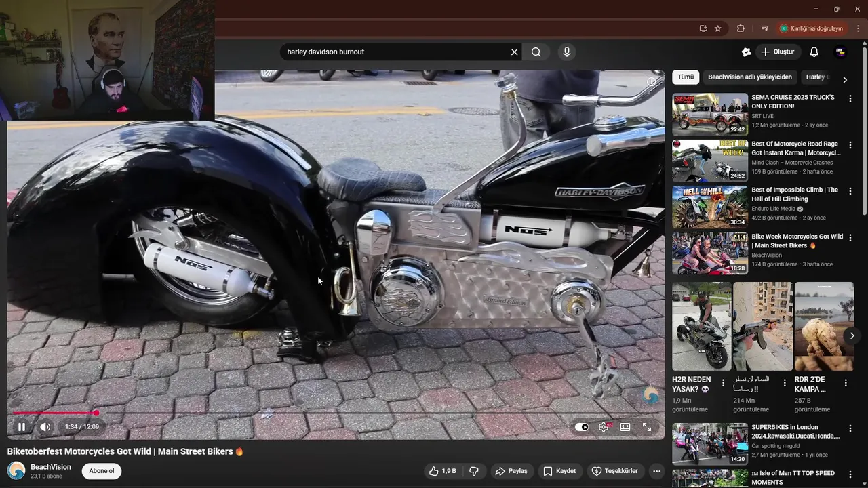Screen dimensions: 868x488
Task: Open Hell of the Hill Climbing thumbnail
Action: coord(710,207)
